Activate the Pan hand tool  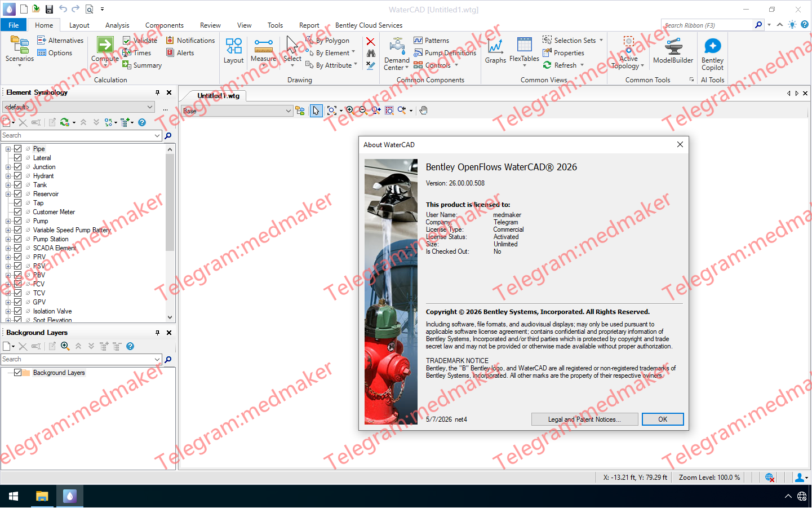423,111
